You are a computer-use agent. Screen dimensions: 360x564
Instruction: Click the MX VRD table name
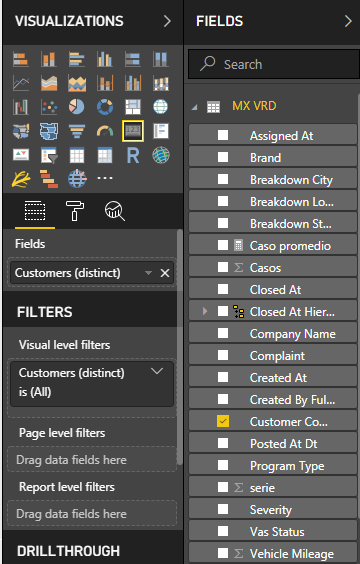point(254,106)
